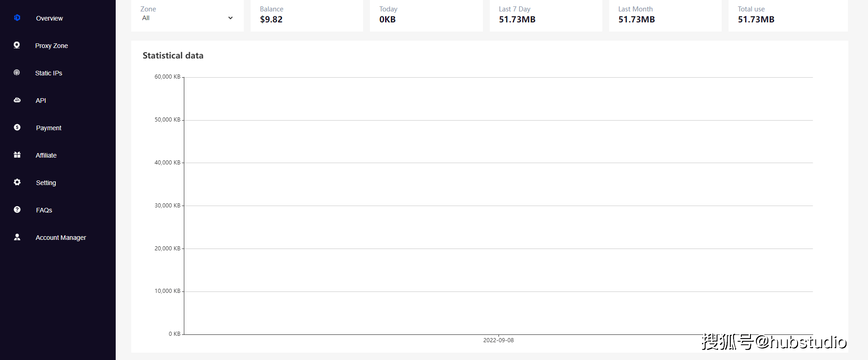Open Static IPs section
Image resolution: width=868 pixels, height=360 pixels.
[48, 73]
